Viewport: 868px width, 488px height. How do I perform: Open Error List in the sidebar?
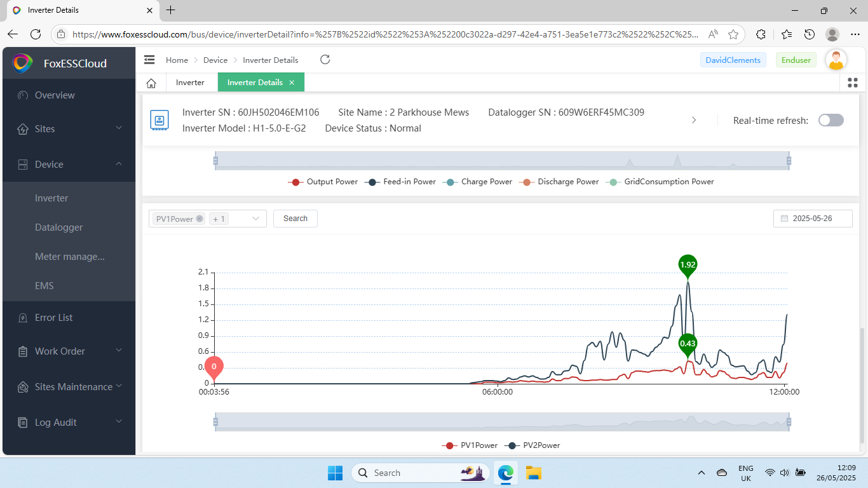54,318
